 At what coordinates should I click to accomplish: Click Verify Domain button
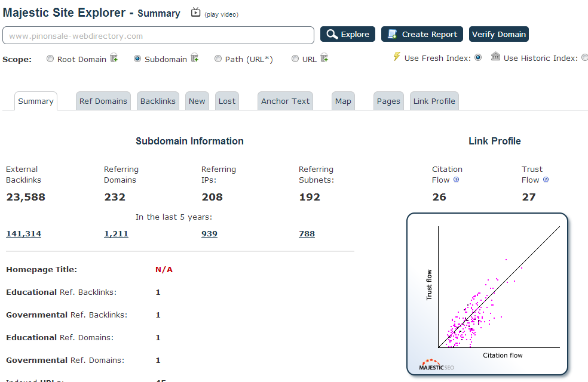499,34
